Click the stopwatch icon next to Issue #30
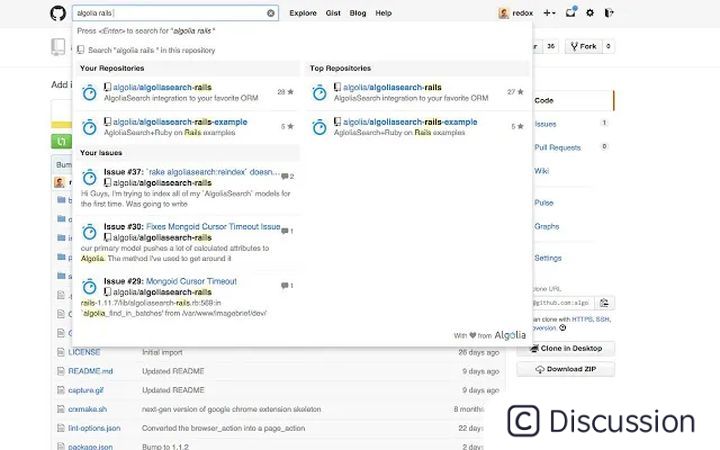Screen dimensions: 720x450 click(90, 231)
